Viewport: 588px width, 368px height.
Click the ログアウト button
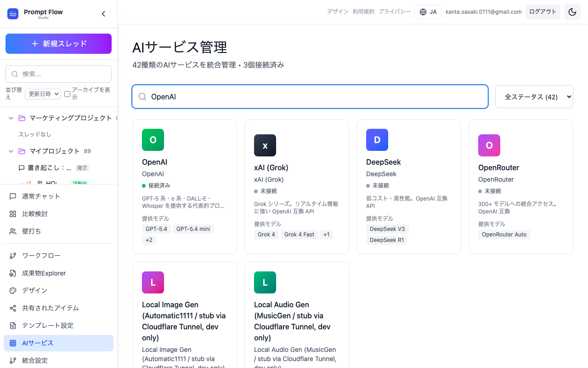click(543, 12)
